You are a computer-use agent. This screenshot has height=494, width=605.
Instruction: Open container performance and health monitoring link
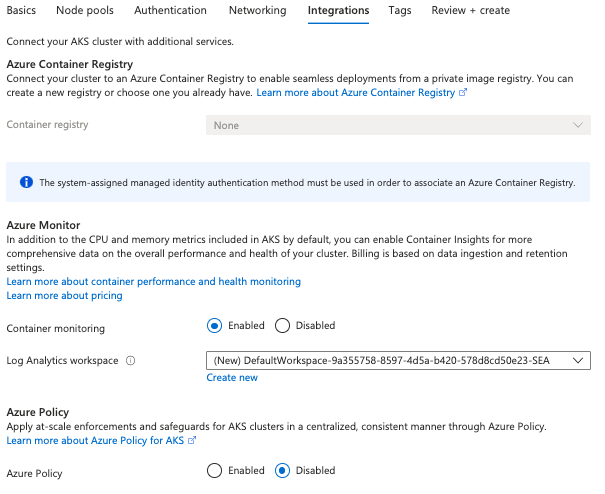[154, 282]
